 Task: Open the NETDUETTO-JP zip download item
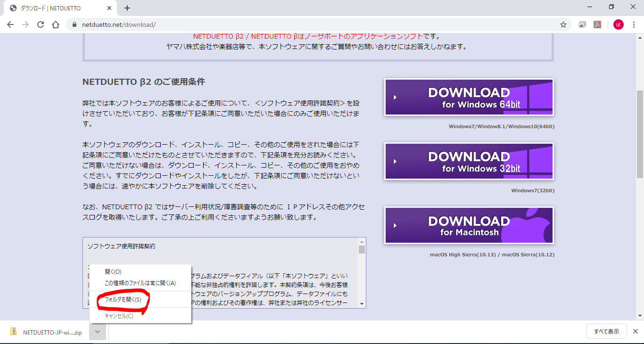(47, 332)
